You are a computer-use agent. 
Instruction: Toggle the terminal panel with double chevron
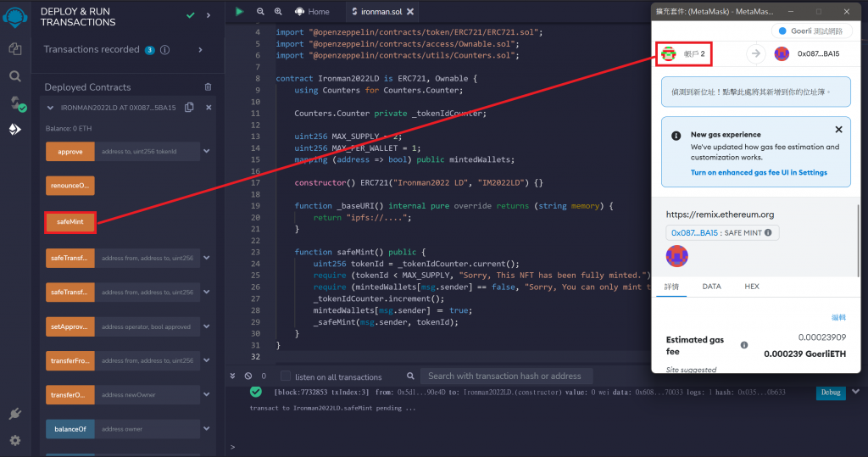click(232, 376)
